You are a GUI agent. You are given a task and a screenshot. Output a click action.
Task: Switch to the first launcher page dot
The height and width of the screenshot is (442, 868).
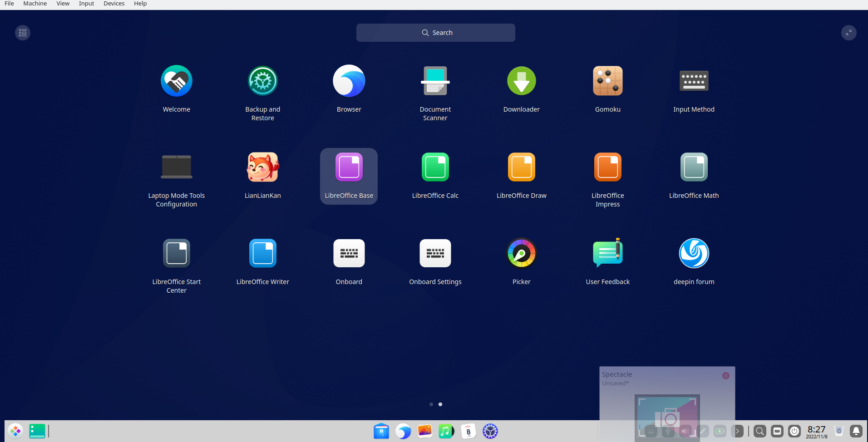[431, 404]
